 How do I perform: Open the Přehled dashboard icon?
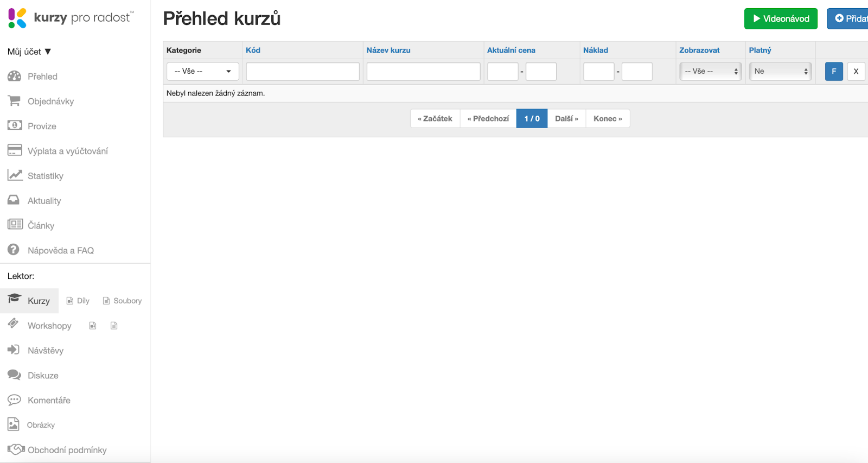(14, 76)
